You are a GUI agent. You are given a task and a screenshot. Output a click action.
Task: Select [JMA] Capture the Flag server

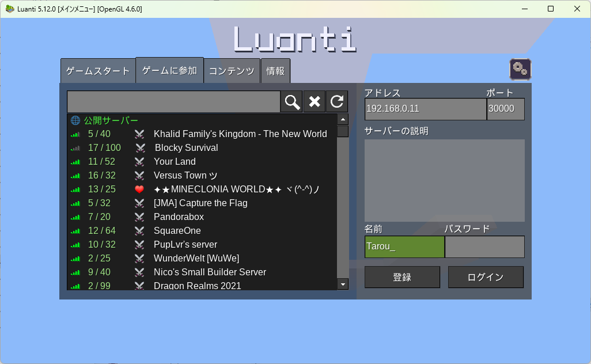tap(202, 203)
